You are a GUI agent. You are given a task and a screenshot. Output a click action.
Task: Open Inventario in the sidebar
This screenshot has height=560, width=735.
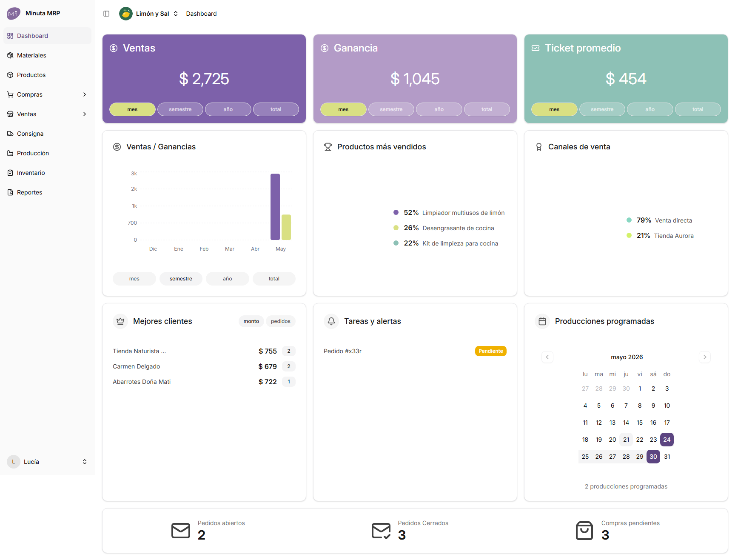(47, 173)
